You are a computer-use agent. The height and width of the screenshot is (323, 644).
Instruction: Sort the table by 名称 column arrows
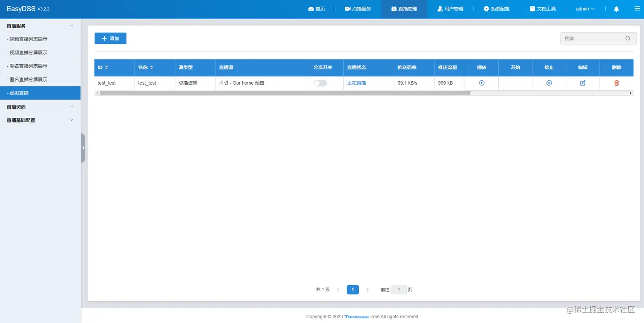pos(152,68)
